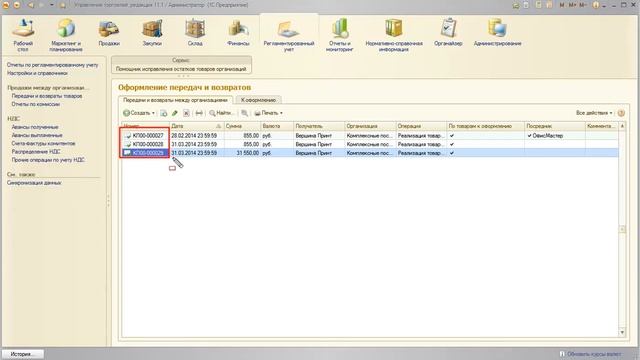Viewport: 640px width, 360px height.
Task: Open the Администрирование section
Action: click(497, 33)
